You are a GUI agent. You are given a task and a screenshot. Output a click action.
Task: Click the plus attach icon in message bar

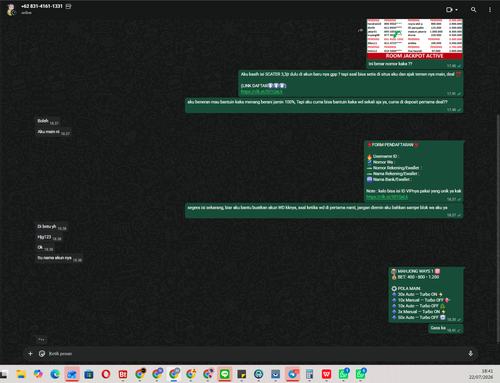[30, 353]
